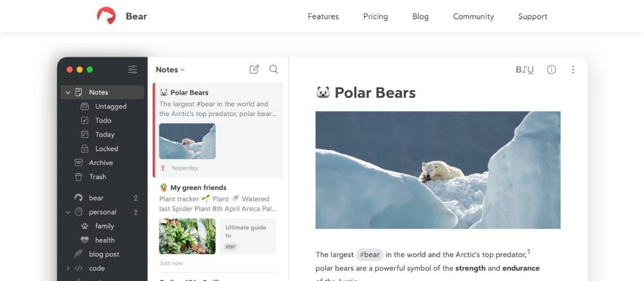Viewport: 644px width, 281px height.
Task: Visit the Blog link
Action: coord(421,16)
